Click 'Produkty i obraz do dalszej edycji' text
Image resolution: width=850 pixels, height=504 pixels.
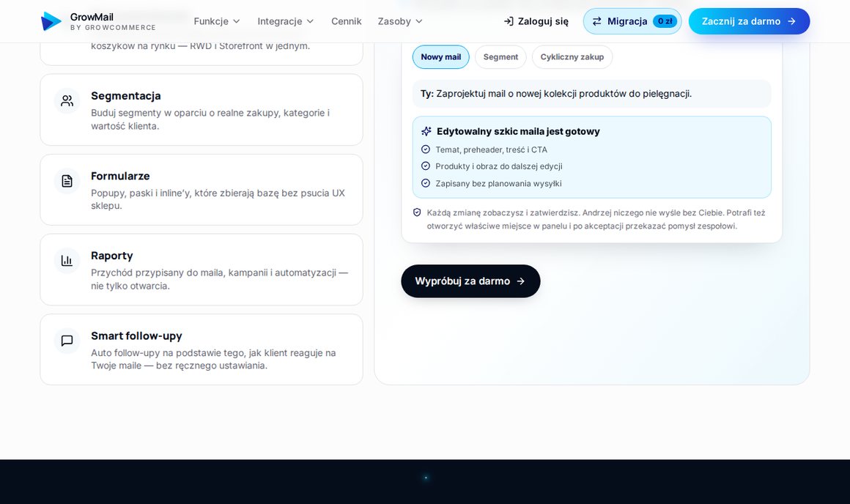[x=499, y=166]
